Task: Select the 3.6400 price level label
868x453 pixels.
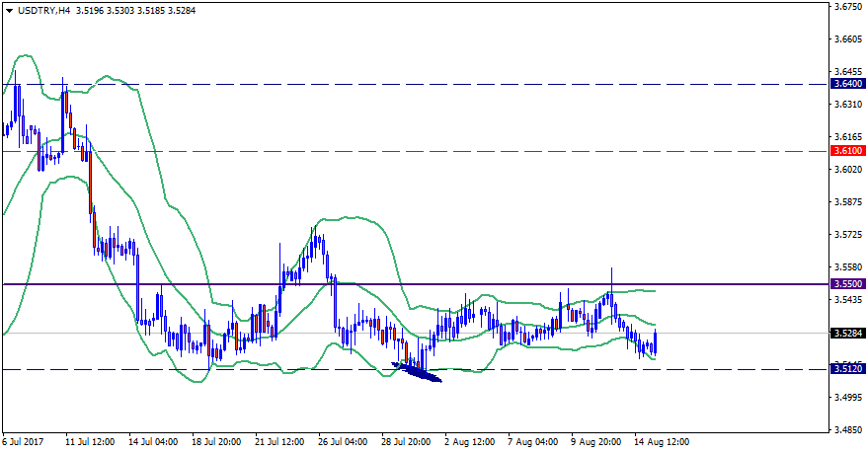Action: coord(848,85)
